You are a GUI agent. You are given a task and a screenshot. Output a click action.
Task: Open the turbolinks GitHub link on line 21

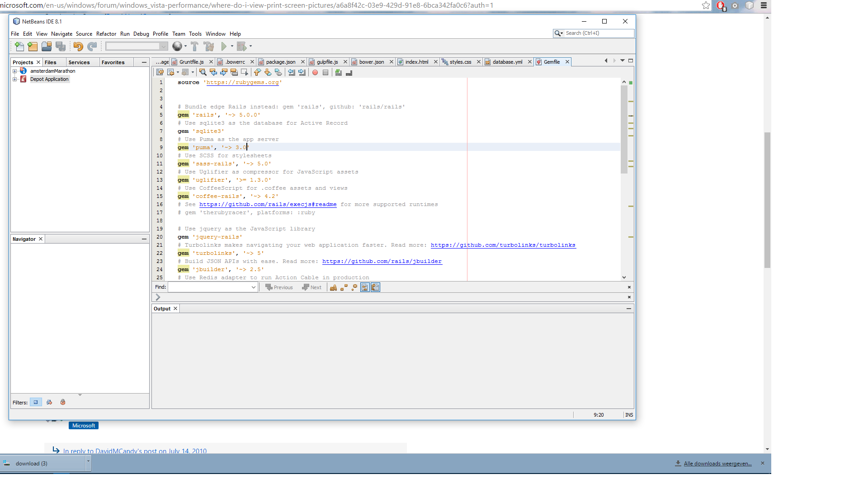[x=503, y=245]
